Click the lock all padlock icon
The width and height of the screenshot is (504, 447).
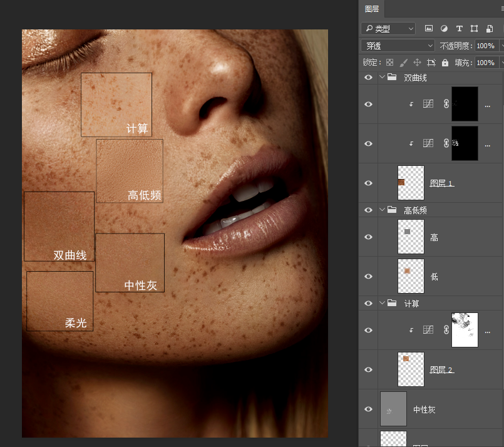[x=445, y=63]
